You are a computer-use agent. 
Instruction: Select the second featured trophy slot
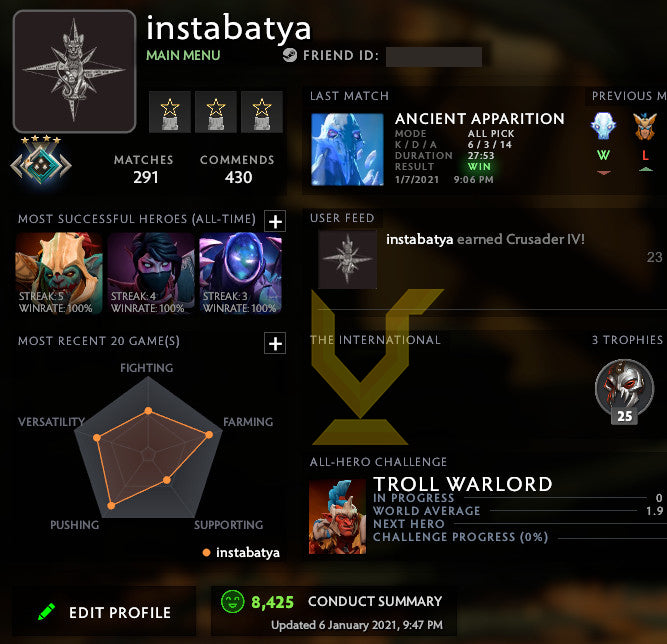[x=216, y=112]
